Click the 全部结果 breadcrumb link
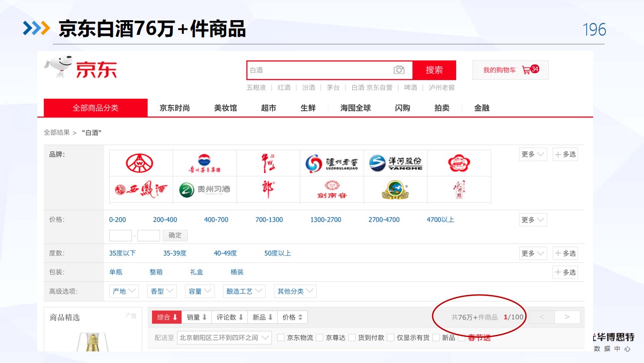The height and width of the screenshot is (363, 644). (x=57, y=133)
